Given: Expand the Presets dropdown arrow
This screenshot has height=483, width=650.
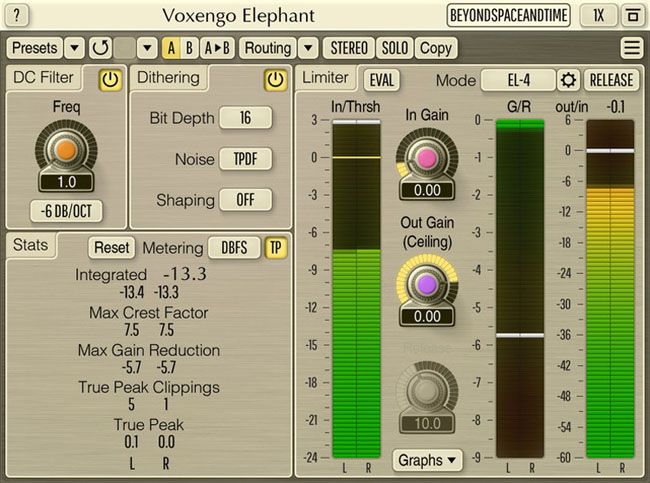Looking at the screenshot, I should tap(75, 48).
